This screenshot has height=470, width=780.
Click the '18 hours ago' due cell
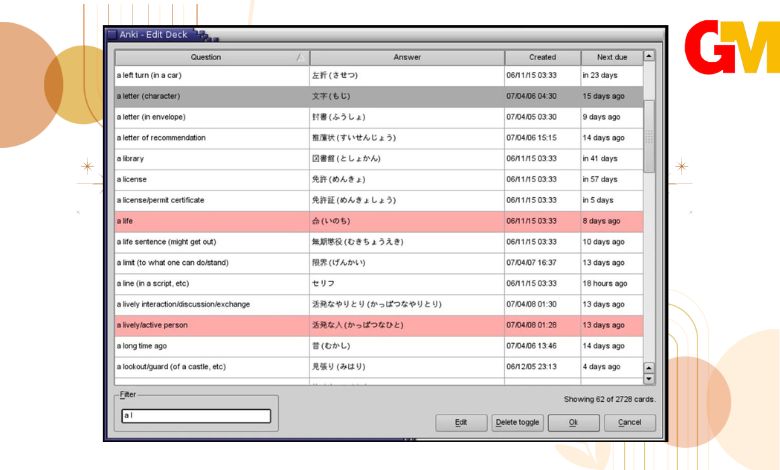(x=612, y=284)
